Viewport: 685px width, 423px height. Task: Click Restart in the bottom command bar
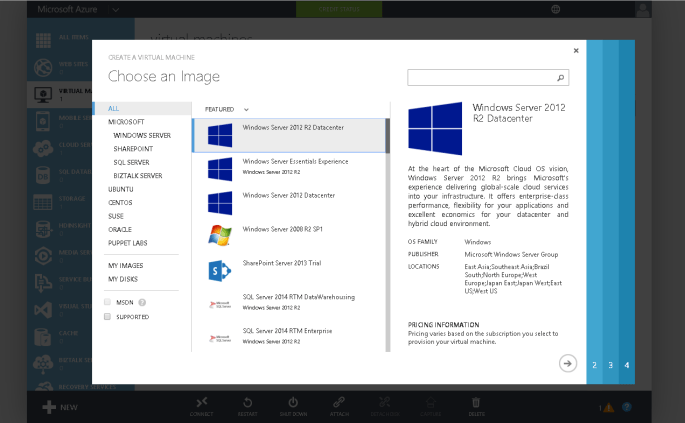(x=247, y=406)
